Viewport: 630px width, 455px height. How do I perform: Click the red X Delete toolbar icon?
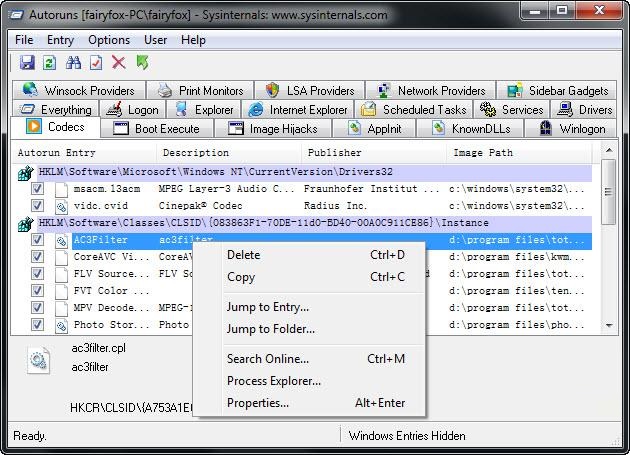(118, 63)
